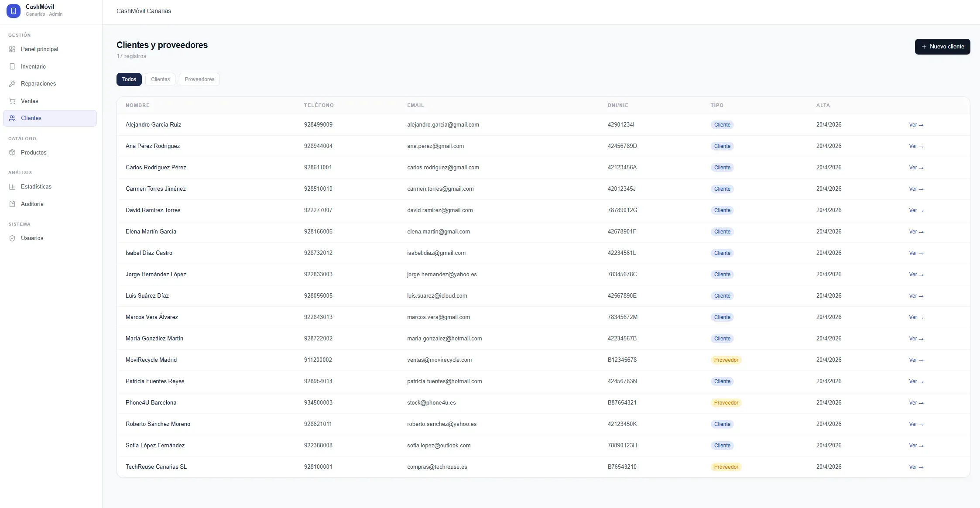Open Ver link for Isabel Díaz Castro

point(916,253)
